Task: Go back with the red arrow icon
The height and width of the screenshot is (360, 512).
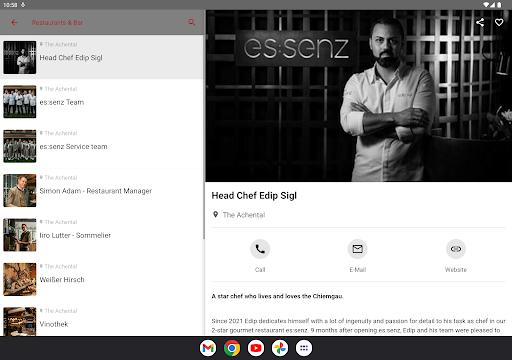Action: [x=14, y=22]
